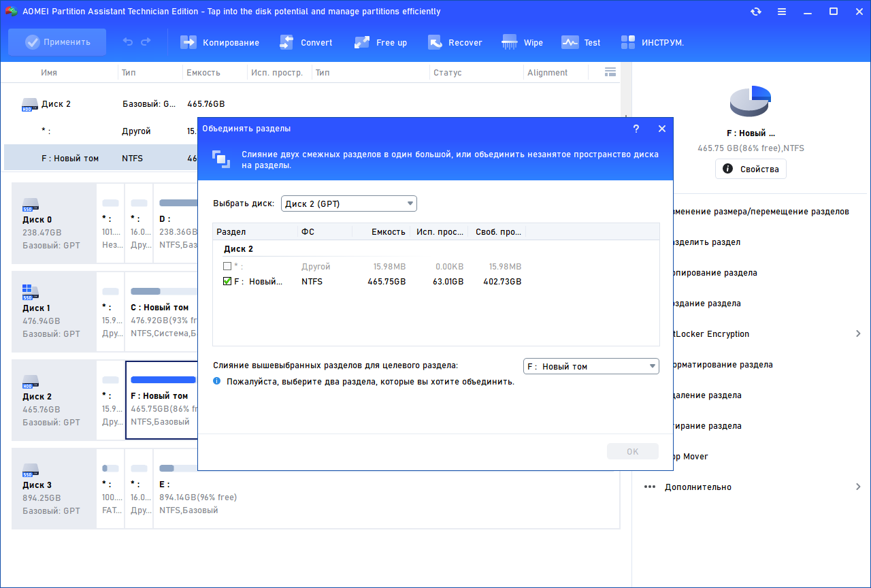Viewport: 871px width, 588px height.
Task: Open the ИНСТРУМ. tools menu
Action: click(652, 42)
